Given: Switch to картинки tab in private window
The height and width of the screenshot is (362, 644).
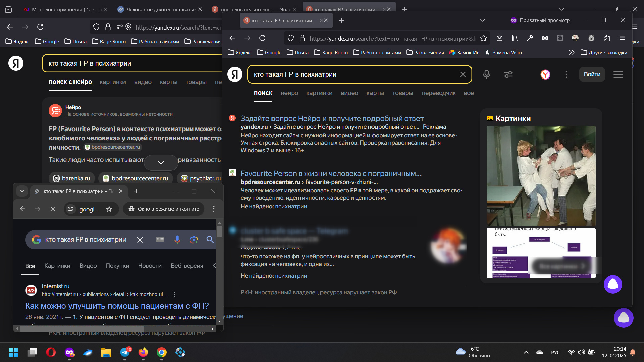Looking at the screenshot, I should (319, 93).
